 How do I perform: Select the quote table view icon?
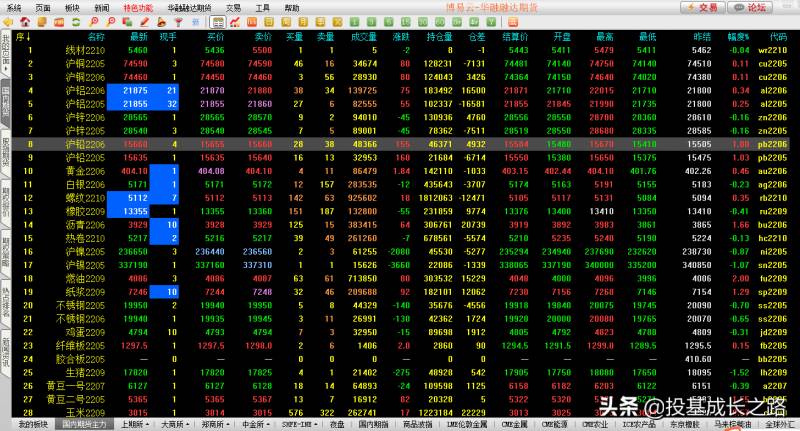click(217, 22)
